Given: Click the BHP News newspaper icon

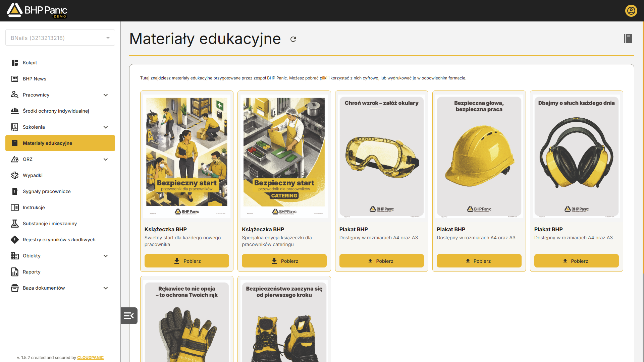Looking at the screenshot, I should (x=15, y=79).
